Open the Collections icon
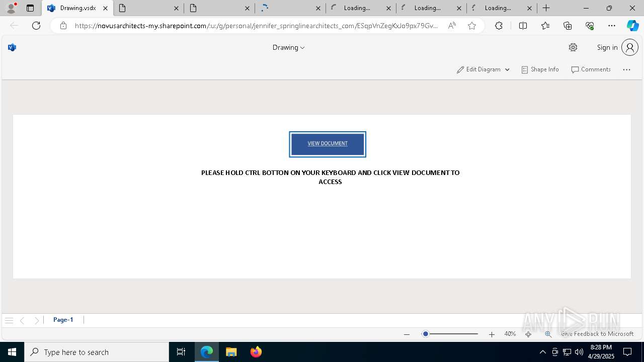This screenshot has height=362, width=644. pyautogui.click(x=568, y=26)
